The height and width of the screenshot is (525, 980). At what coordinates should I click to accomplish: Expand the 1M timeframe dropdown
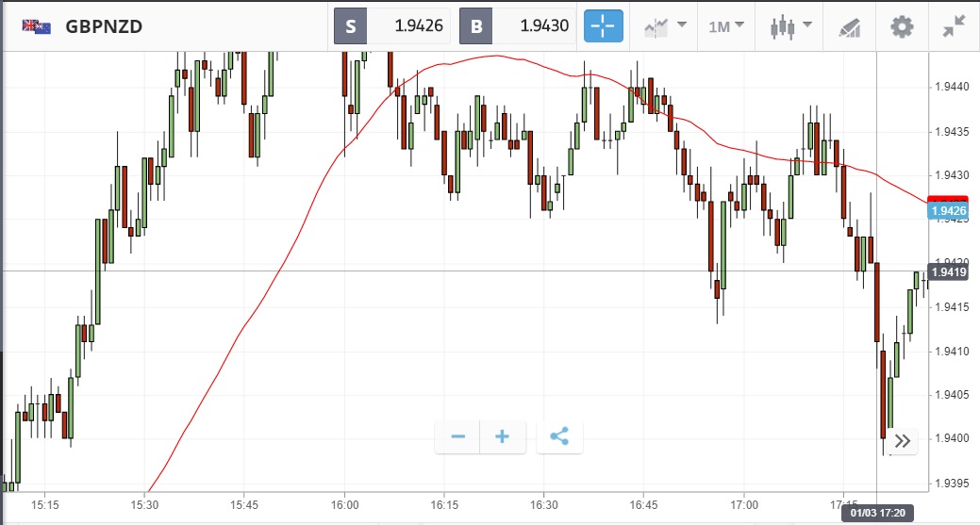(x=725, y=26)
